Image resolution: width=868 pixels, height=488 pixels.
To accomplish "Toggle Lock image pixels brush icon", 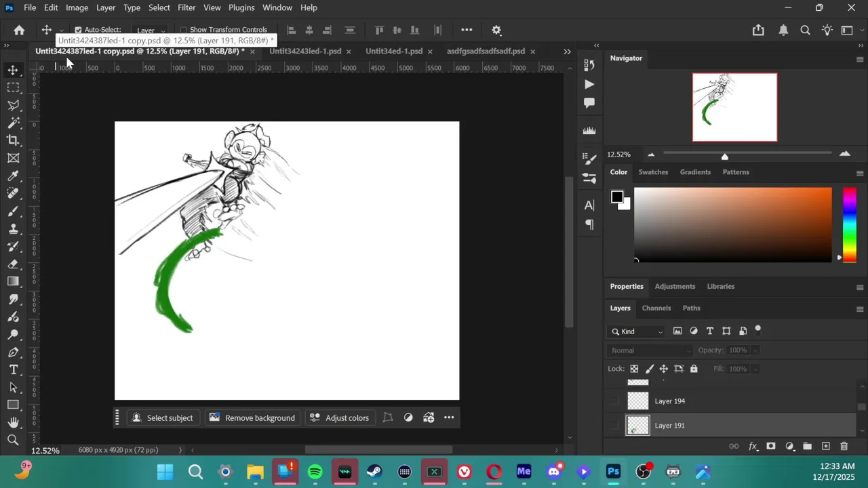I will 649,369.
